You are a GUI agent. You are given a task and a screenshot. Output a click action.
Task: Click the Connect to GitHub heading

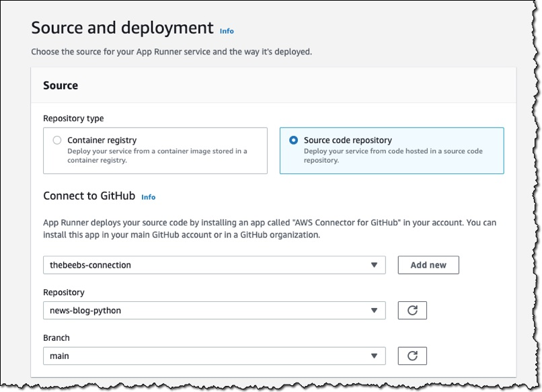pos(89,196)
